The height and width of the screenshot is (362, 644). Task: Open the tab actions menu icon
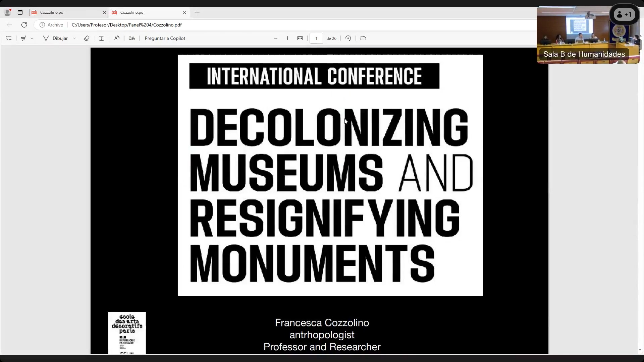pyautogui.click(x=20, y=12)
